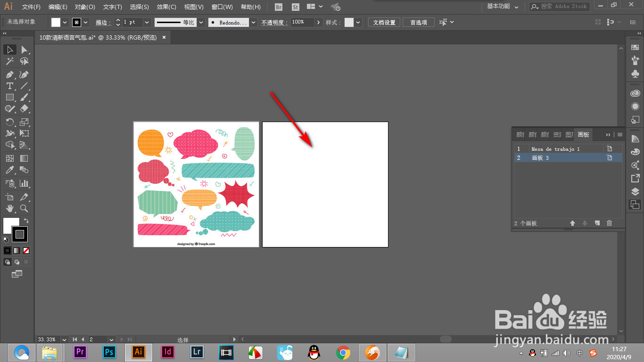Click 首选项 button
Viewport: 644px width, 362px height.
tap(419, 22)
